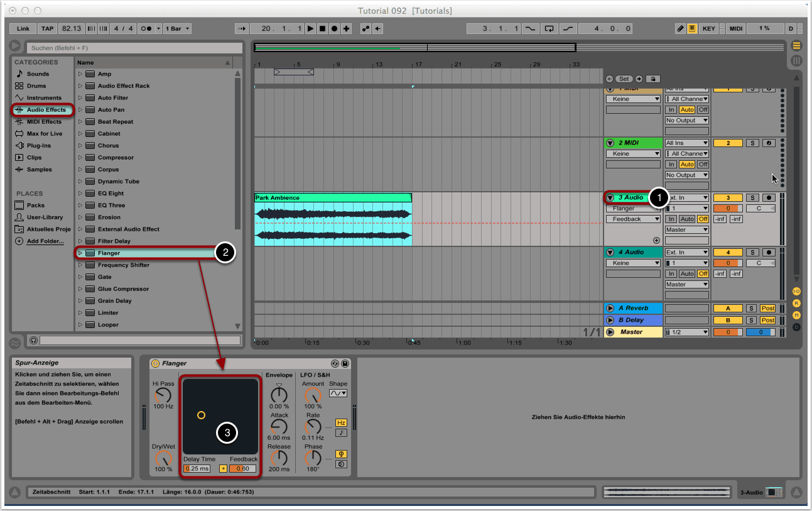
Task: Select the Instruments category
Action: point(43,97)
